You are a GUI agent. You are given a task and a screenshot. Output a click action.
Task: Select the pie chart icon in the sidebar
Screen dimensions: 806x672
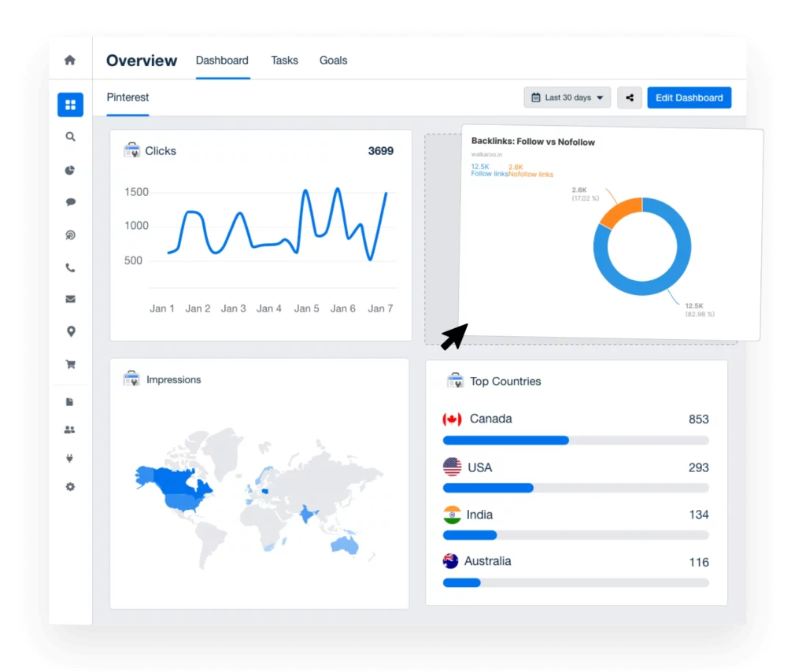70,170
